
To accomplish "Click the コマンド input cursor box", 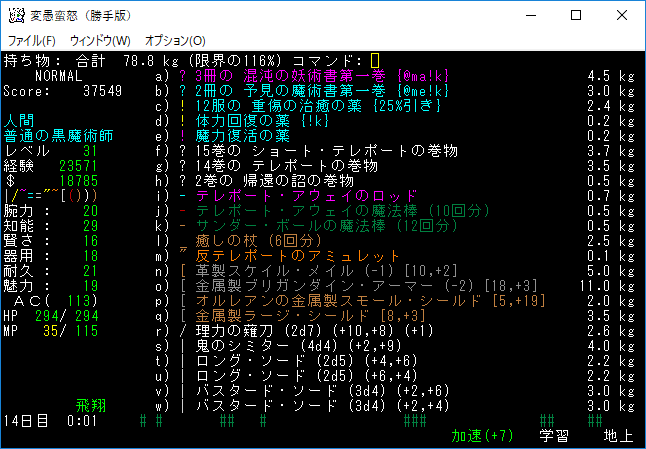I will pos(375,61).
